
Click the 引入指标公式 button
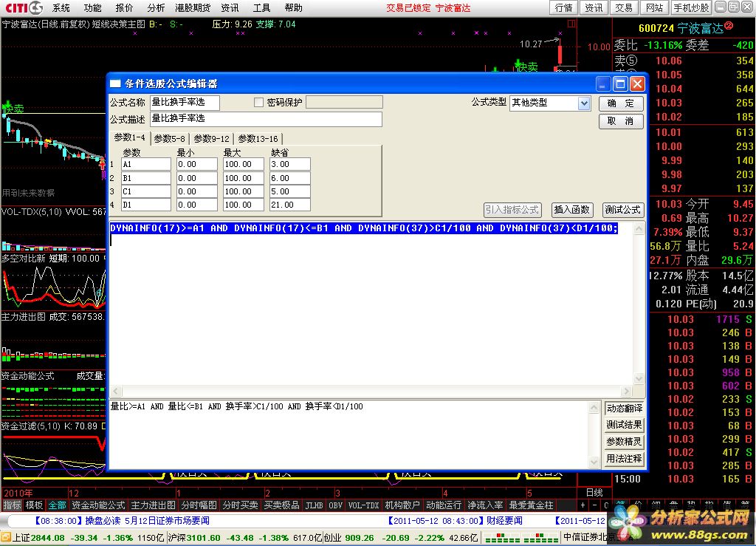tap(512, 210)
